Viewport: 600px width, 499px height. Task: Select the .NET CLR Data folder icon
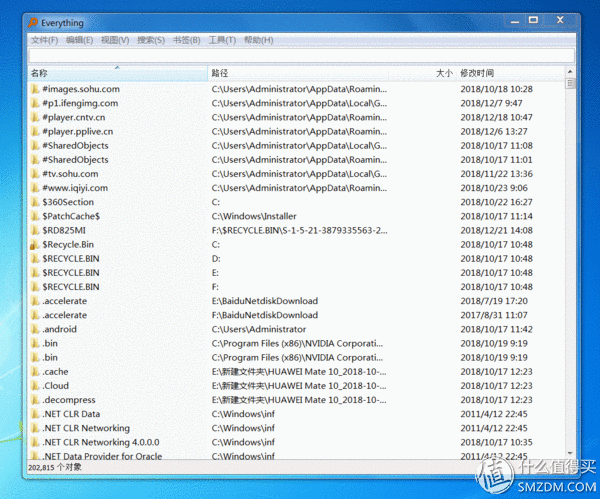point(35,414)
